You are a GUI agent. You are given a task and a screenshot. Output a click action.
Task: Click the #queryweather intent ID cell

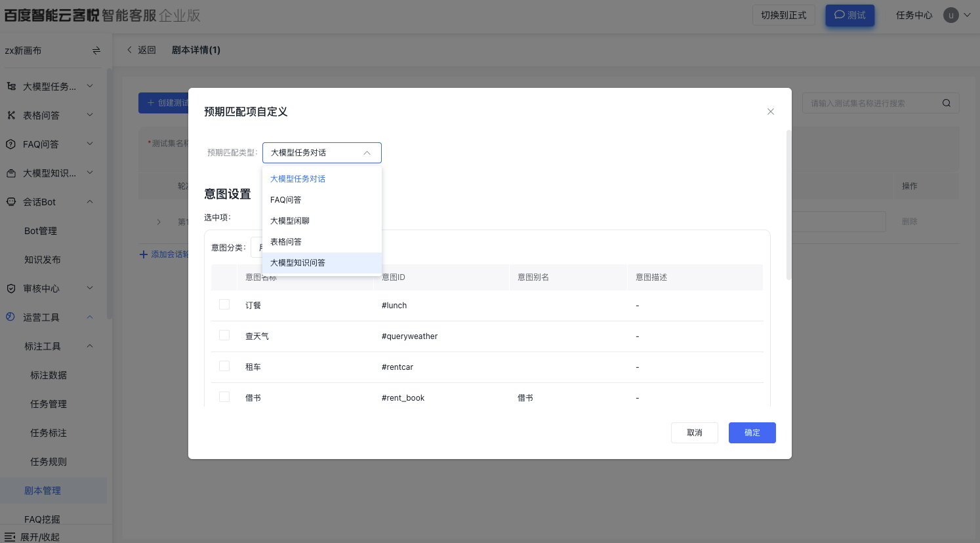(x=409, y=336)
